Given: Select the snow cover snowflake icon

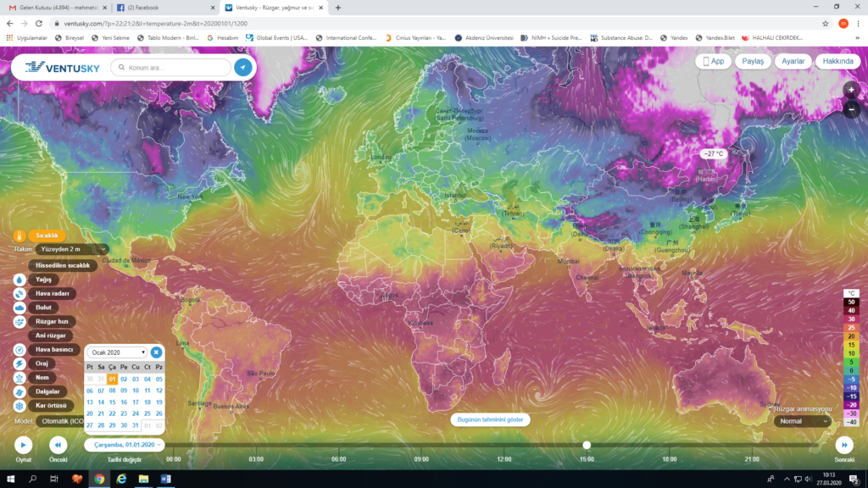Looking at the screenshot, I should 19,406.
